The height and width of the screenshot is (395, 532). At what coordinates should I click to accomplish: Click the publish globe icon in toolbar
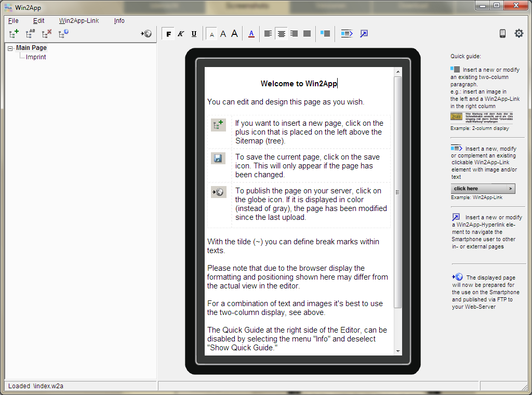(147, 34)
